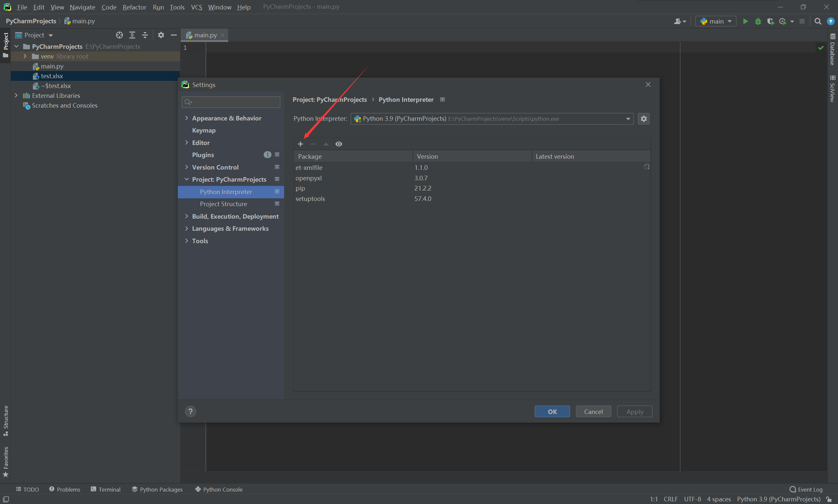Open Search Everywhere magnifier icon

pos(818,21)
